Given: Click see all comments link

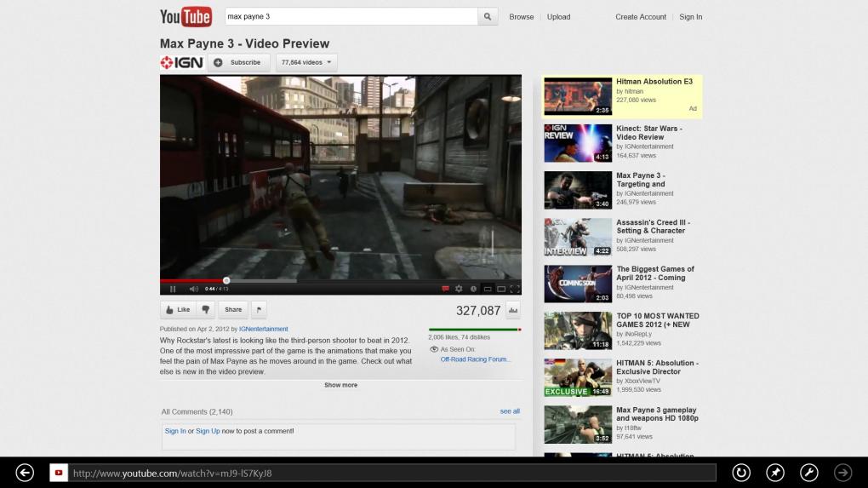Looking at the screenshot, I should click(x=510, y=411).
